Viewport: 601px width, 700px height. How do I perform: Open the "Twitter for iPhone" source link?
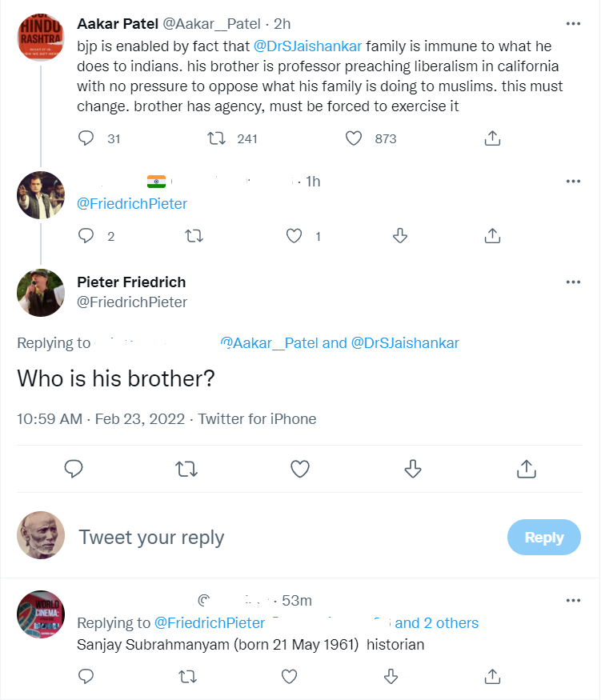[258, 419]
